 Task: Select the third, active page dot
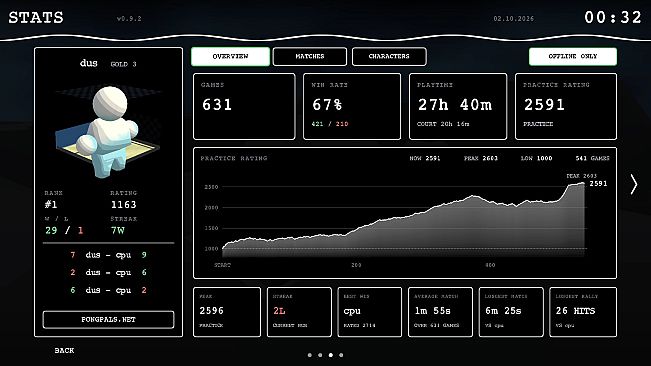pos(330,355)
